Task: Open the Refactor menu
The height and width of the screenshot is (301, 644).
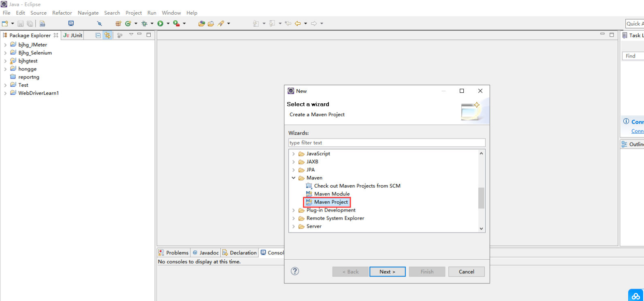Action: tap(62, 13)
